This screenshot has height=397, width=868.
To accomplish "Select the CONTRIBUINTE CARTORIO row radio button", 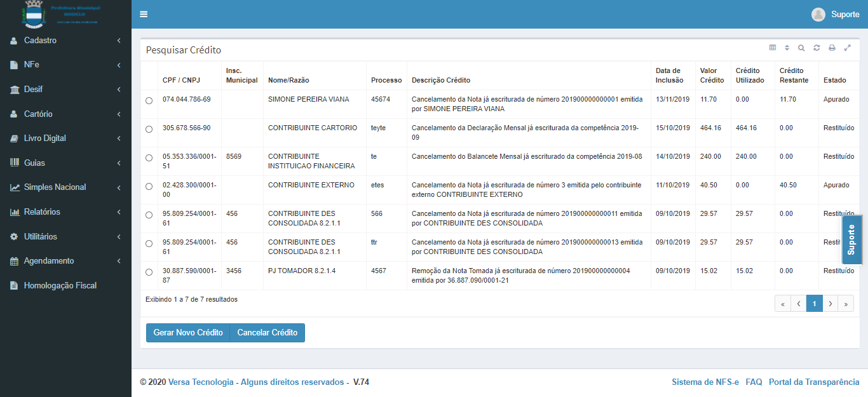I will (149, 129).
